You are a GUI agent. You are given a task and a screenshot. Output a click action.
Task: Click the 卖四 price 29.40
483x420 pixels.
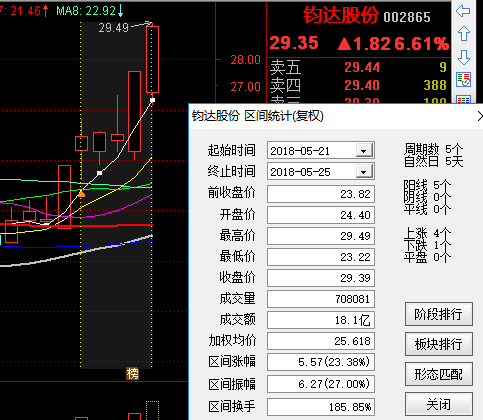coord(362,85)
